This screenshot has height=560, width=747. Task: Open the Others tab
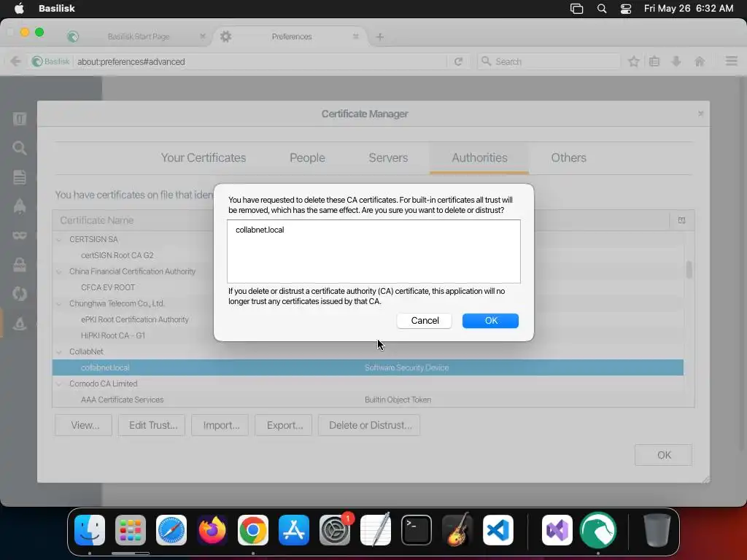pos(568,157)
